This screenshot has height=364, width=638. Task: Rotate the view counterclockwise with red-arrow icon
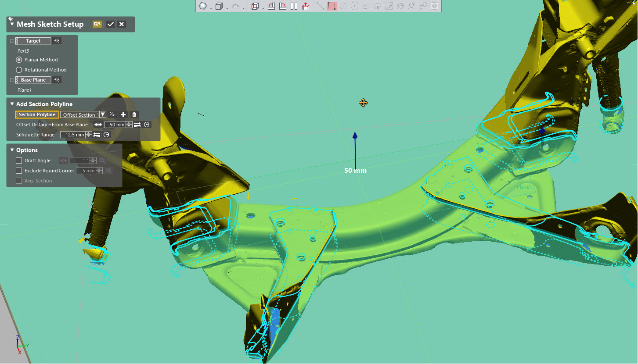pos(271,6)
